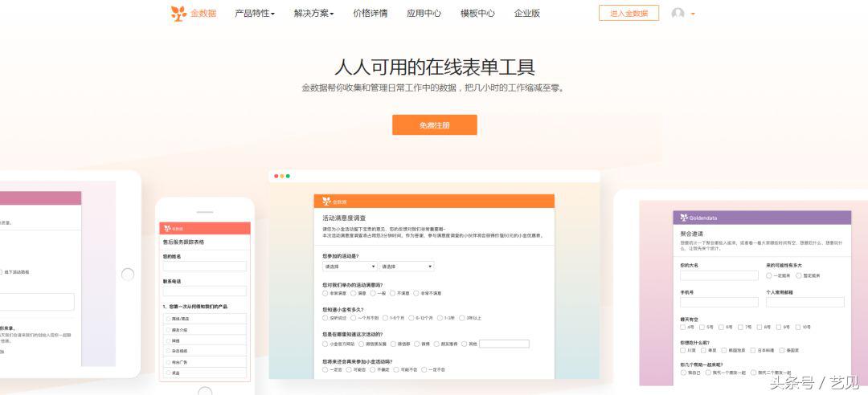Click the tablet home button circle

click(x=127, y=275)
